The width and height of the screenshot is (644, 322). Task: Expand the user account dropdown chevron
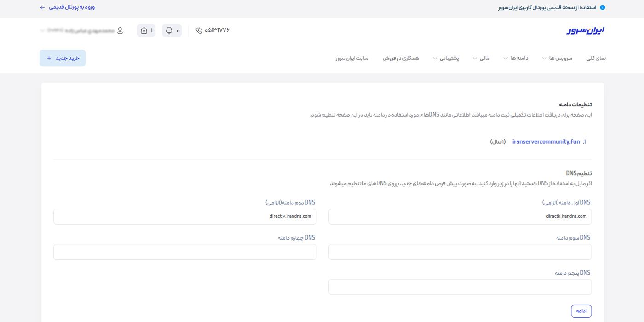(42, 31)
